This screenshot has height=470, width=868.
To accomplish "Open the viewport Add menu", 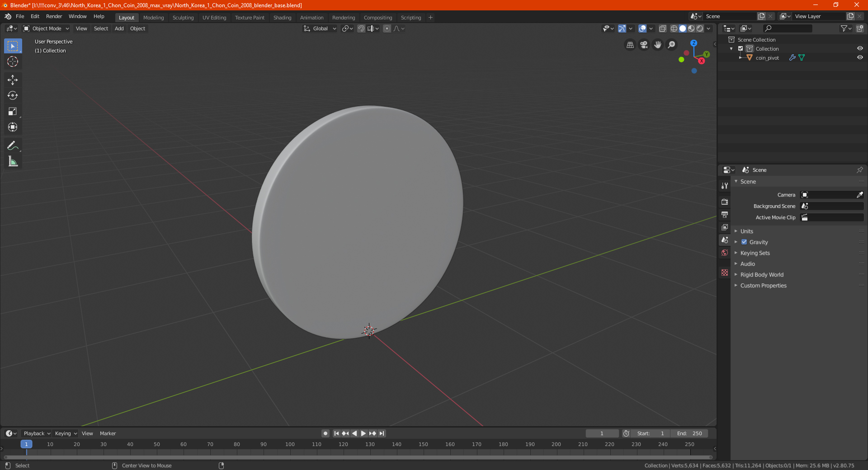I will [x=119, y=28].
